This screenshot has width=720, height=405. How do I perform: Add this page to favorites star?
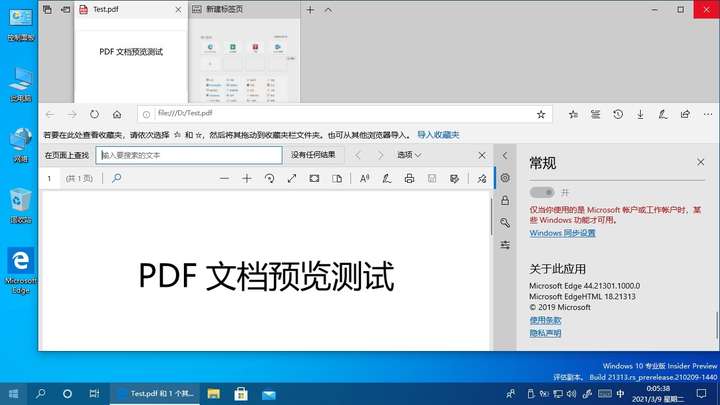coord(541,114)
